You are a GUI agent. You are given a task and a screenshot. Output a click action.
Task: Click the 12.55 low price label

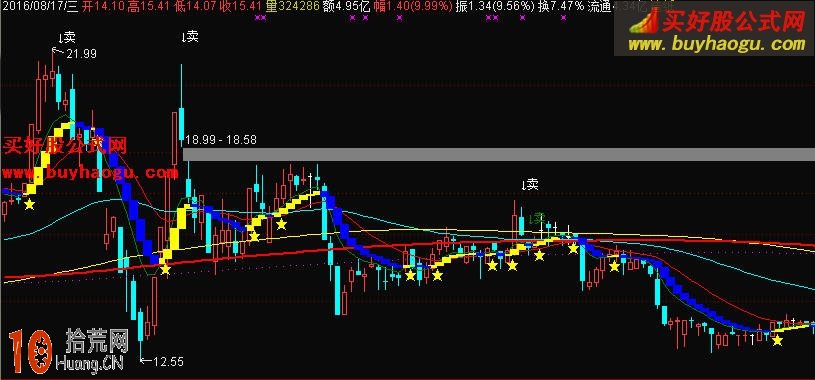pos(168,361)
